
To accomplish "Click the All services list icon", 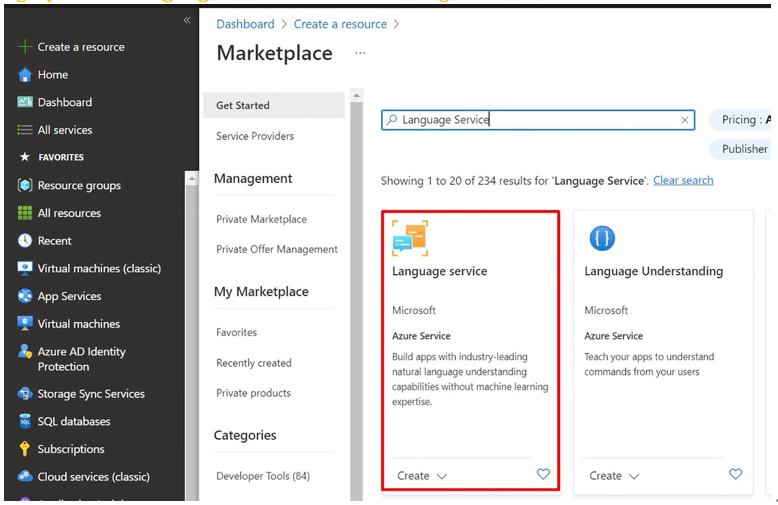I will click(24, 130).
